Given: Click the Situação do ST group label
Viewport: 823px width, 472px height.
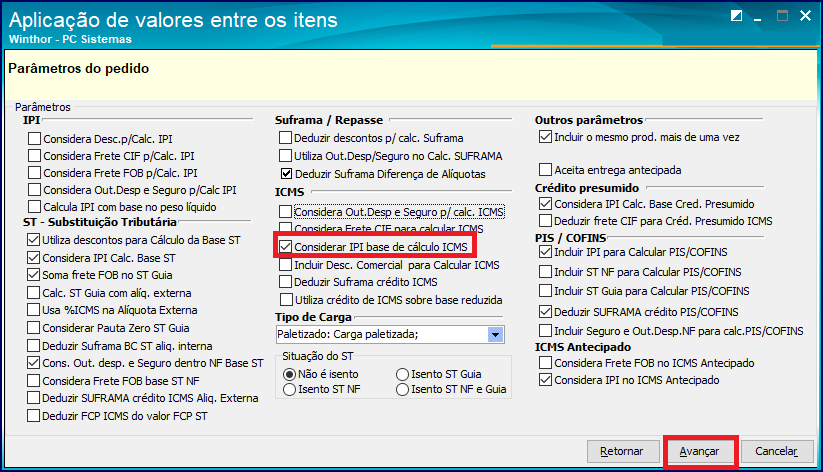Looking at the screenshot, I should pyautogui.click(x=318, y=356).
